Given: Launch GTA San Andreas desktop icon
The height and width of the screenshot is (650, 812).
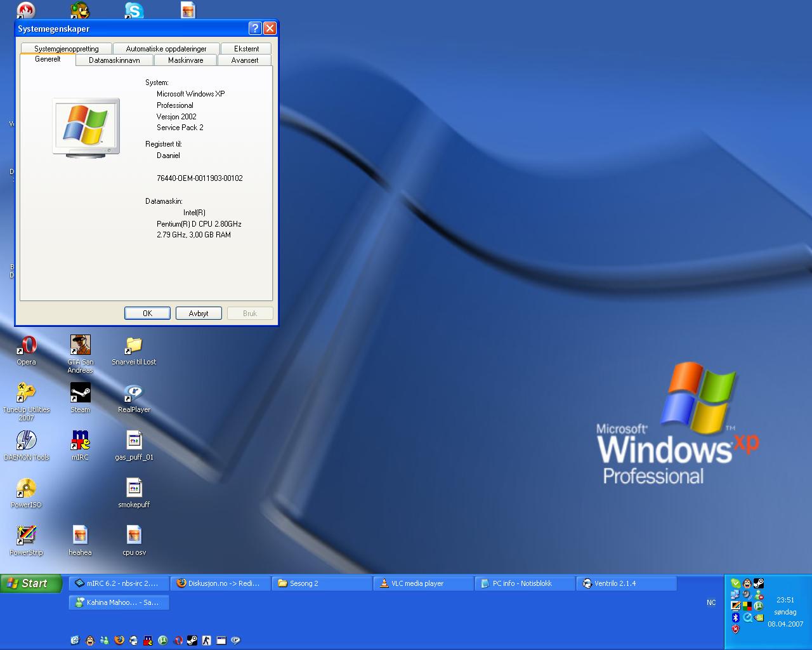Looking at the screenshot, I should point(80,354).
